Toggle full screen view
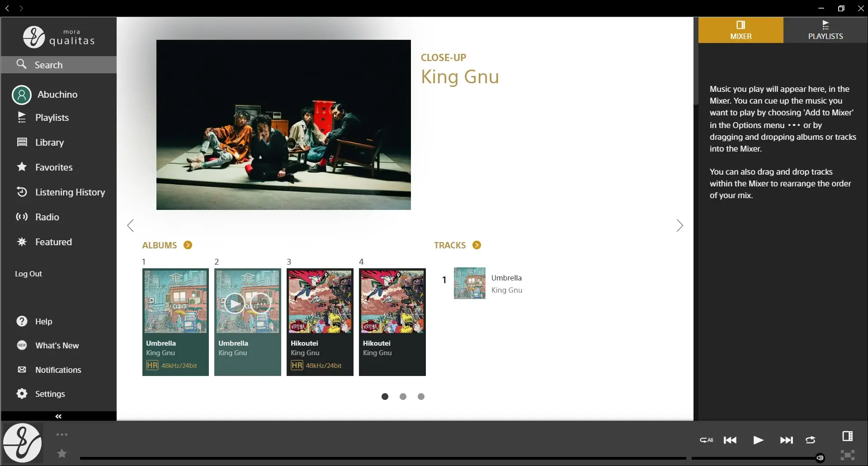Screen dimensions: 868x466 click(848, 455)
